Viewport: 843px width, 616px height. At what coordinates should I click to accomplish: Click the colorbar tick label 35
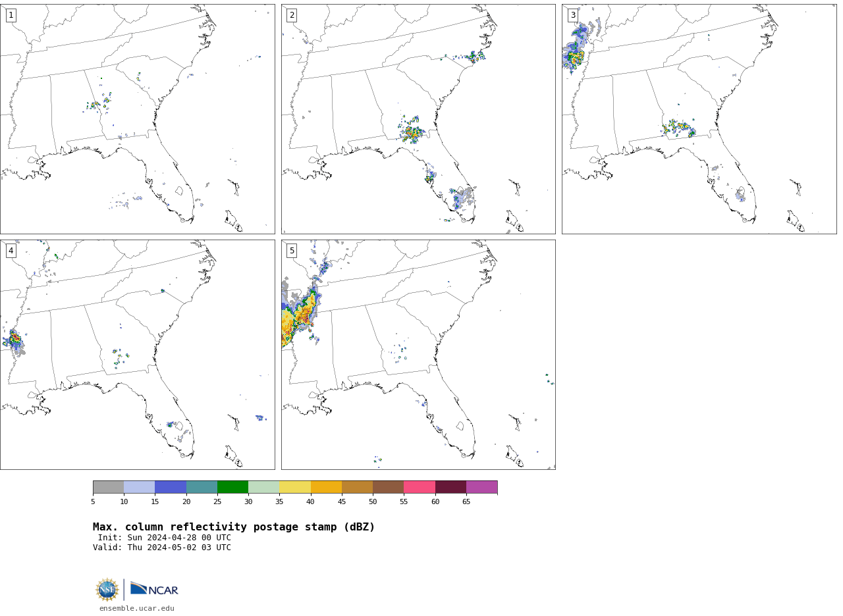279,502
